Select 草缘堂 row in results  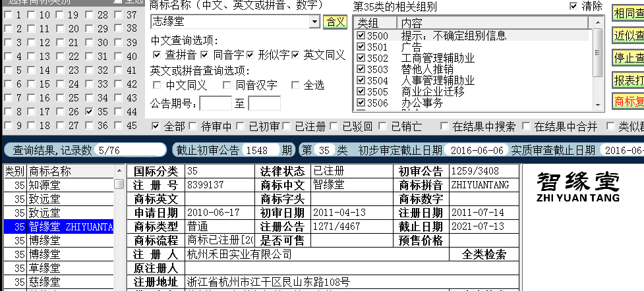(x=58, y=268)
